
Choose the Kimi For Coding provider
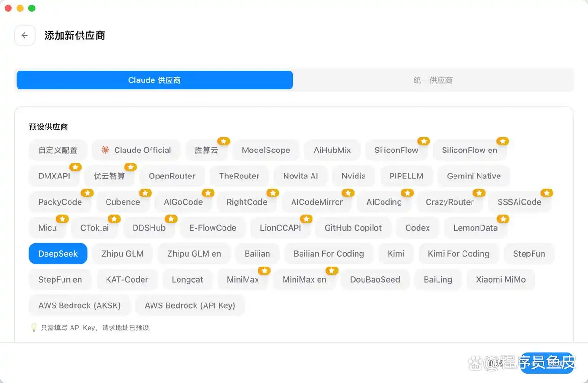[x=459, y=254]
